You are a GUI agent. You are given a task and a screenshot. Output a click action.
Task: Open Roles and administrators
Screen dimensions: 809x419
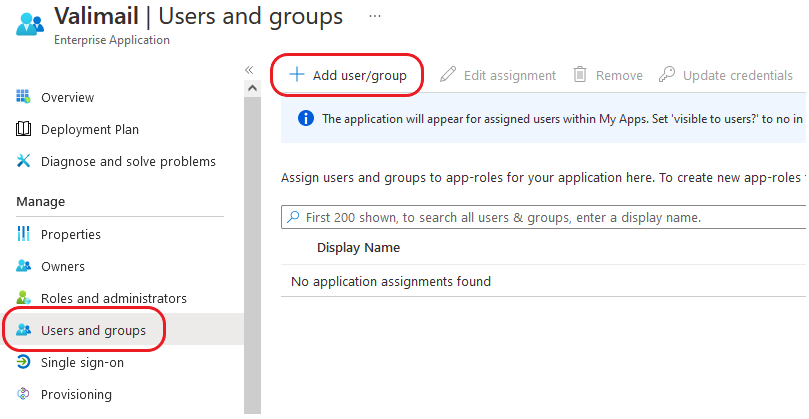[114, 299]
